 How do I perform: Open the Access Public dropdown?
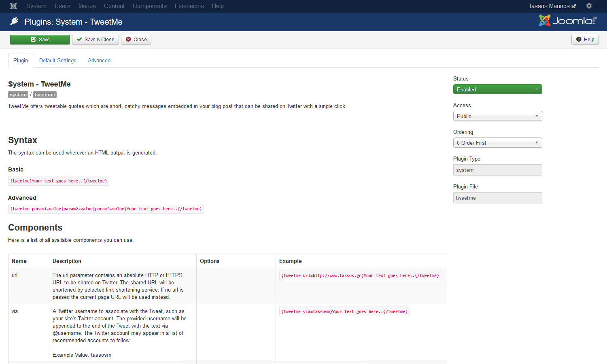pyautogui.click(x=498, y=116)
